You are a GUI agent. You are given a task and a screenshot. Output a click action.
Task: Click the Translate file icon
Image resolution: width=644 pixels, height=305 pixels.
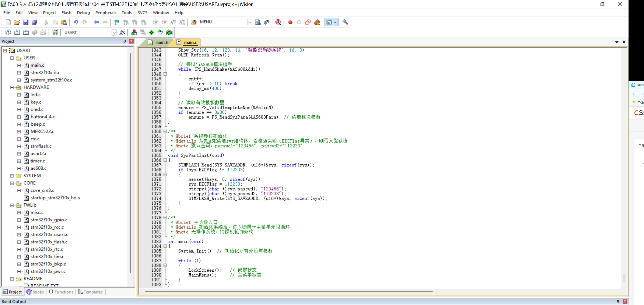click(8, 32)
